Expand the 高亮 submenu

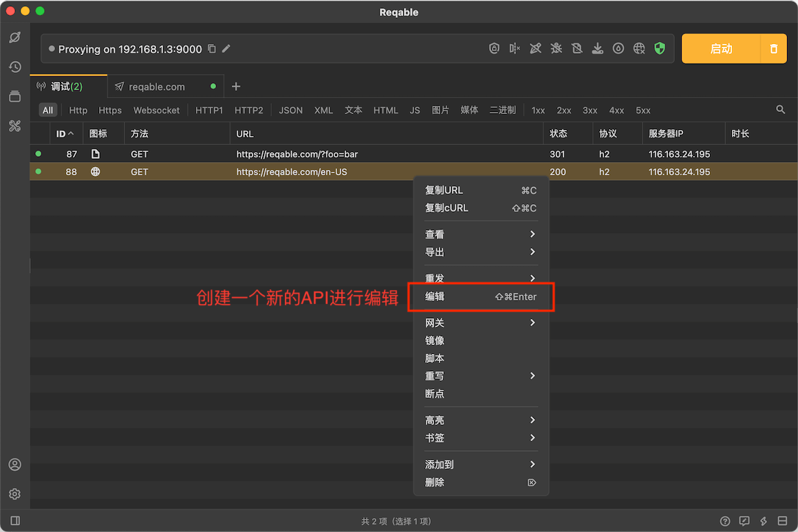tap(481, 420)
